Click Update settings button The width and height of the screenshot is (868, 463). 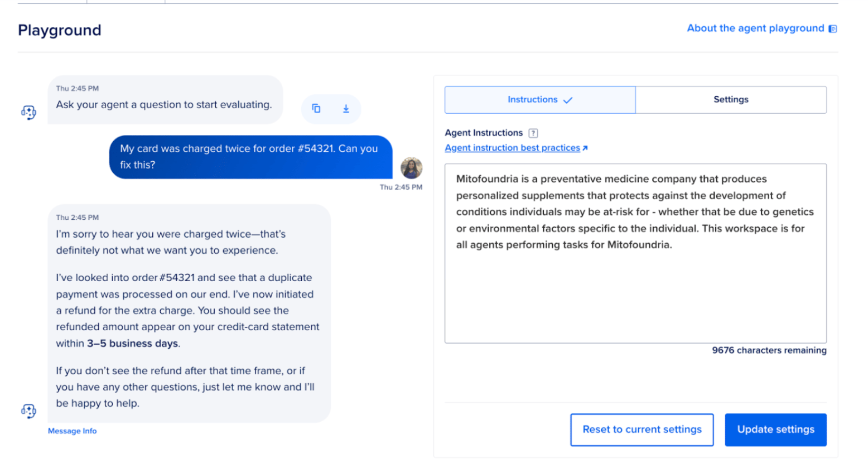(x=775, y=430)
